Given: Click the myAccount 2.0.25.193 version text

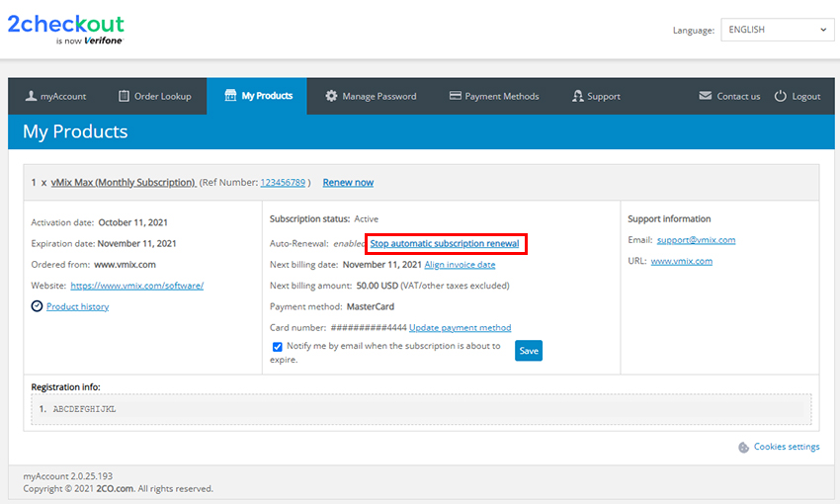Looking at the screenshot, I should [68, 476].
